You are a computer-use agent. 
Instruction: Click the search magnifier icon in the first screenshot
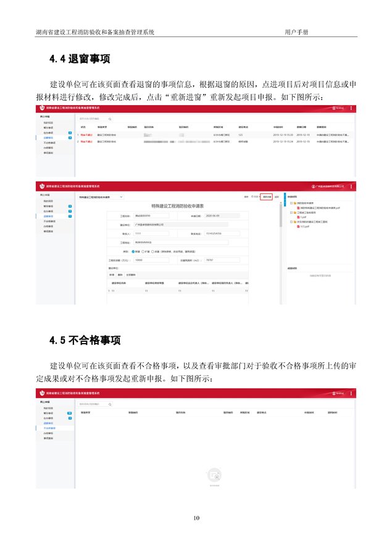(x=110, y=118)
